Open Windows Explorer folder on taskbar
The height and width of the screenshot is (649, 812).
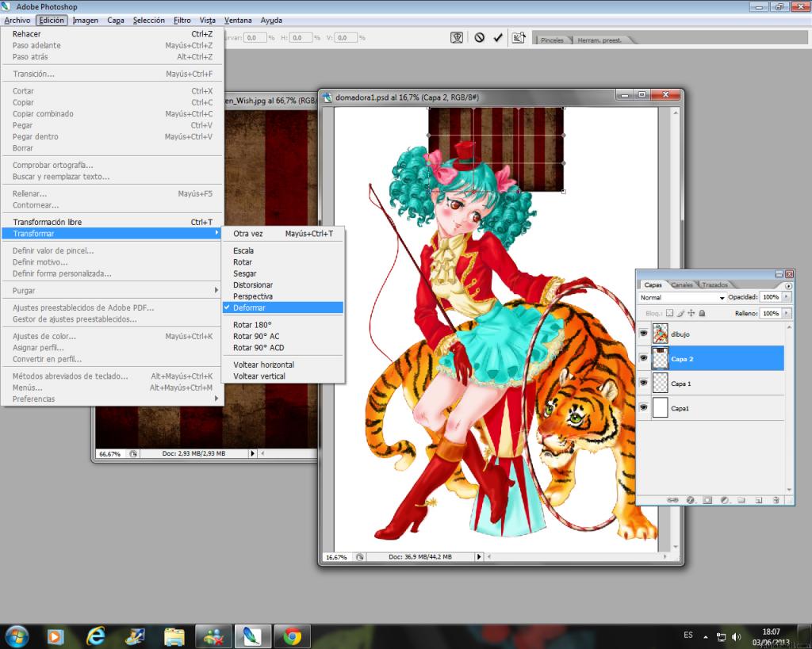click(174, 636)
